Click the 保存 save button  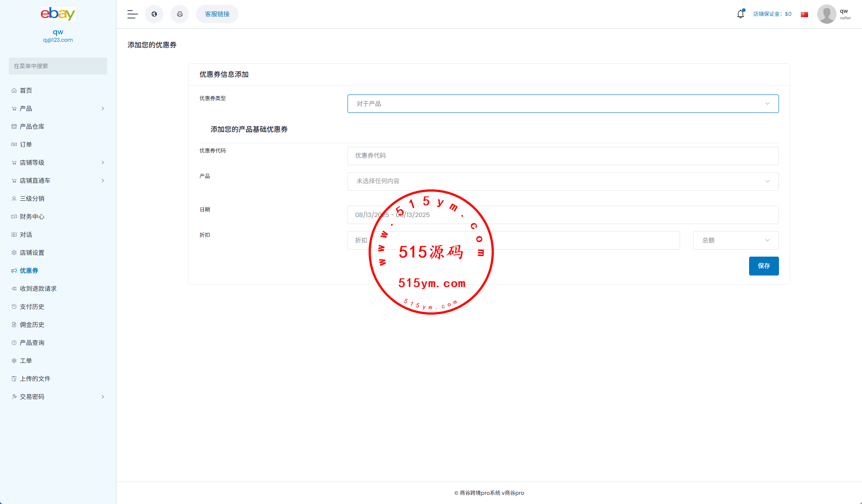pos(764,266)
